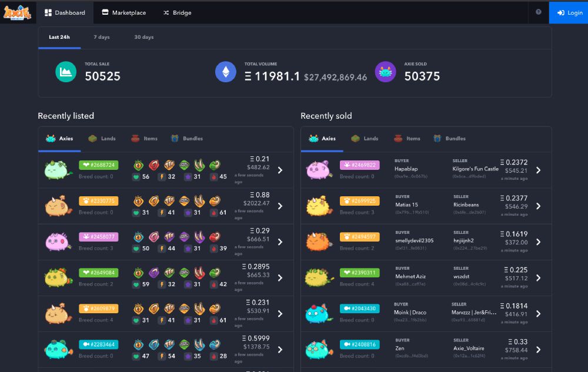Click the tail part icon for #2688724
This screenshot has width=588, height=372.
tap(215, 165)
